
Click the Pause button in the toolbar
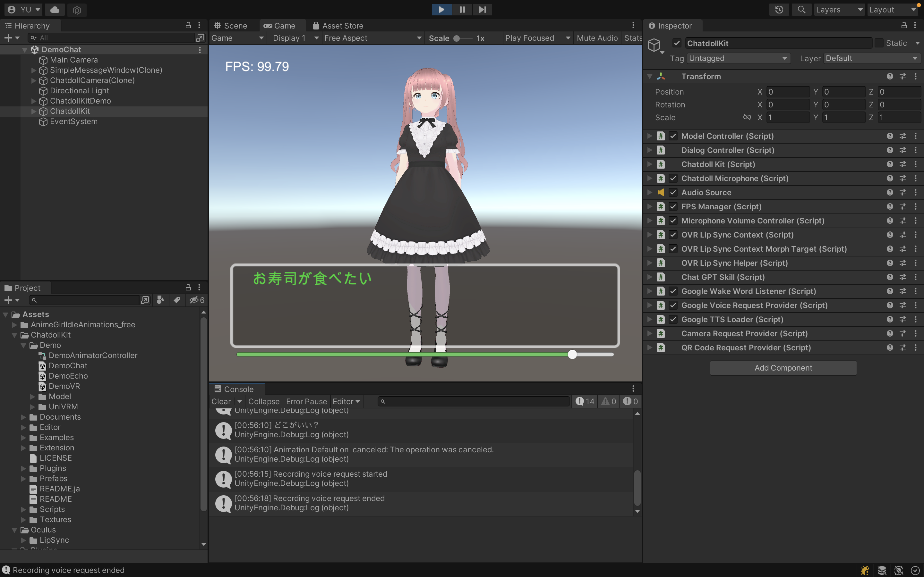pos(462,10)
